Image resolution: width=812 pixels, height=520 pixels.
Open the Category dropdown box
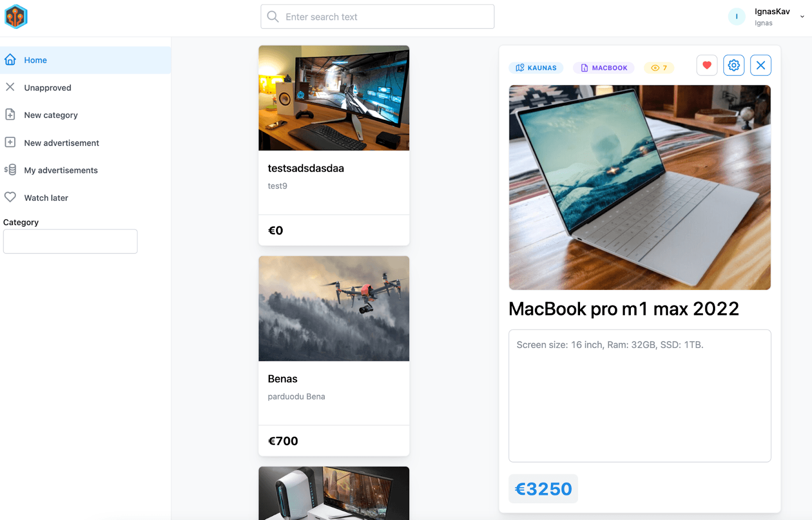[x=70, y=241]
